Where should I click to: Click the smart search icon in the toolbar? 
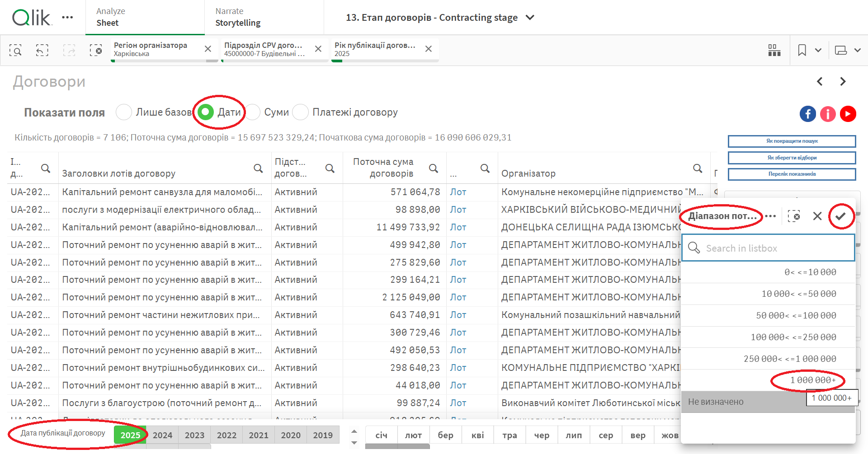pos(15,50)
